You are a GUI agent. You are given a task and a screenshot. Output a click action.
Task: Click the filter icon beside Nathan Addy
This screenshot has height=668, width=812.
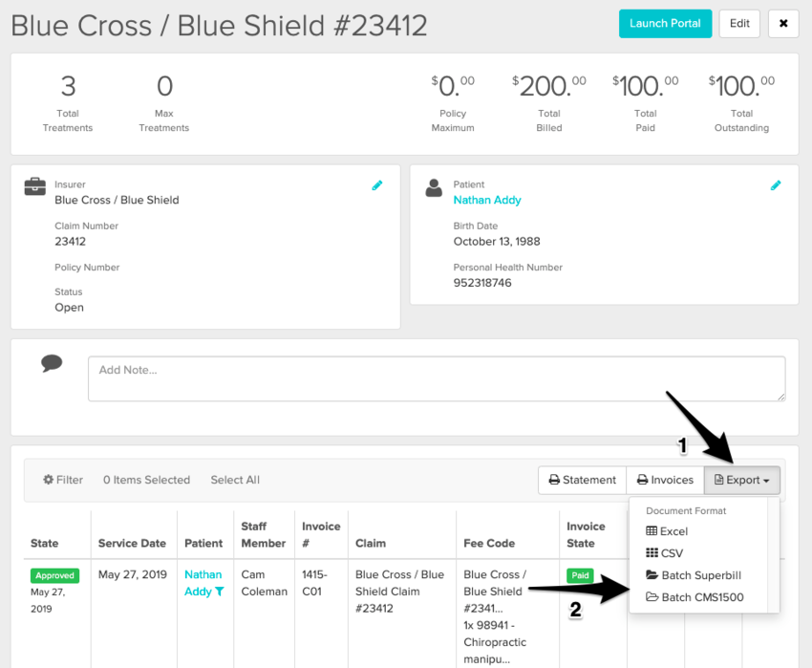[x=219, y=592]
